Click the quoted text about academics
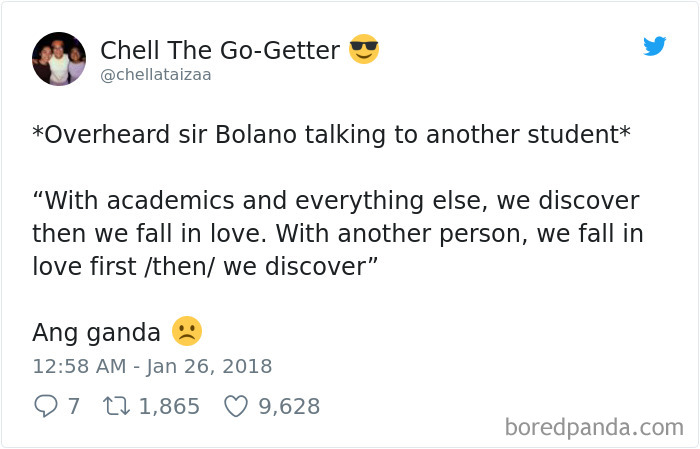This screenshot has width=700, height=449. pyautogui.click(x=338, y=233)
